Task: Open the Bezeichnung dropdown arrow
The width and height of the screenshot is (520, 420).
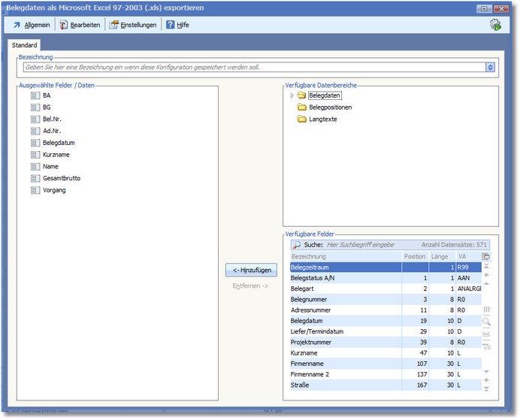Action: [x=490, y=67]
